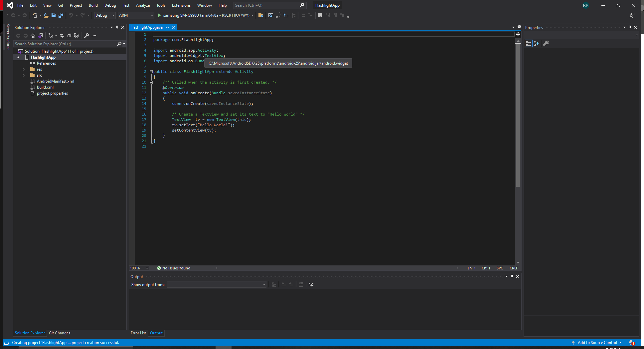This screenshot has width=644, height=349.
Task: Open the Git menu
Action: point(61,5)
